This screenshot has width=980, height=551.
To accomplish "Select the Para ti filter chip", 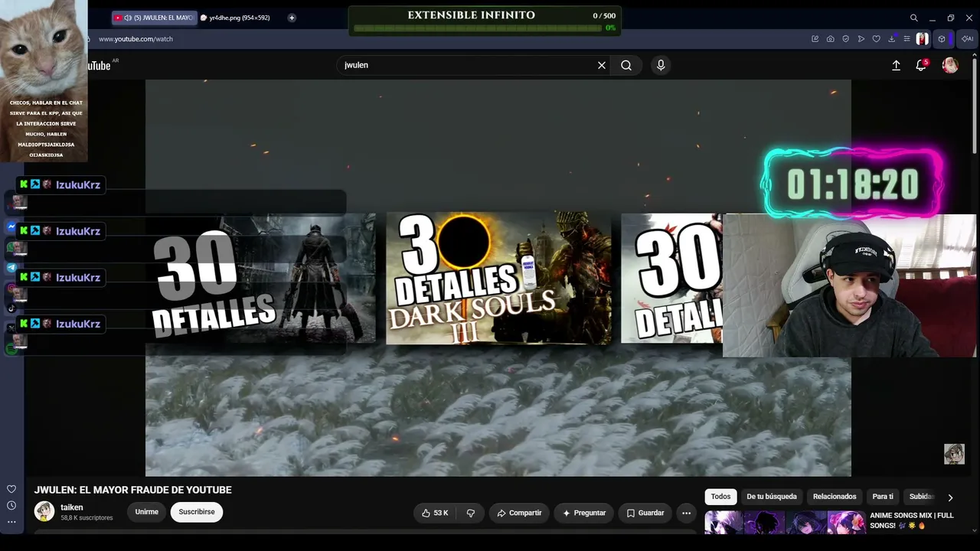I will 883,497.
